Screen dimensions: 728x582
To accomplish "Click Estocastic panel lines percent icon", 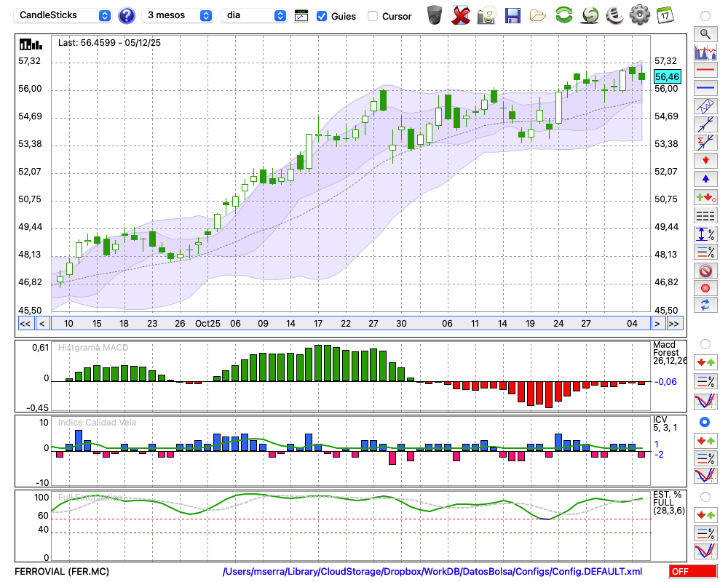I will pos(705,533).
